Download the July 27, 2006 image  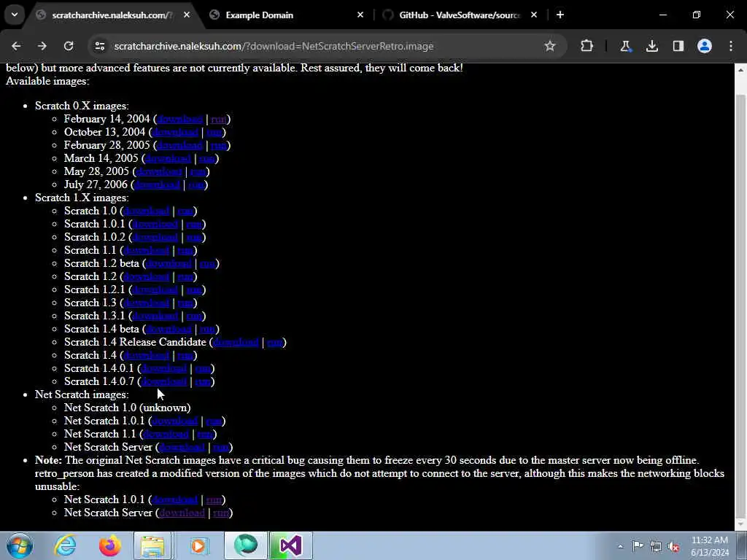pyautogui.click(x=158, y=184)
